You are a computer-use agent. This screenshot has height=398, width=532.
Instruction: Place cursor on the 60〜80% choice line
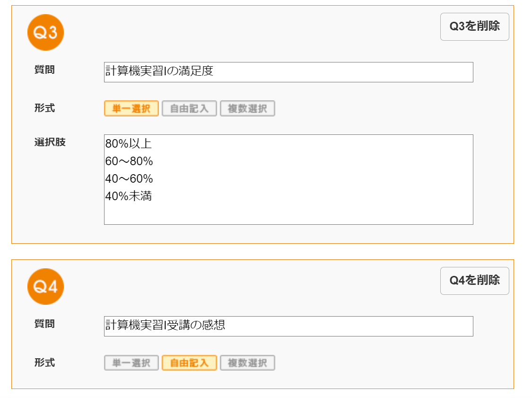[129, 161]
